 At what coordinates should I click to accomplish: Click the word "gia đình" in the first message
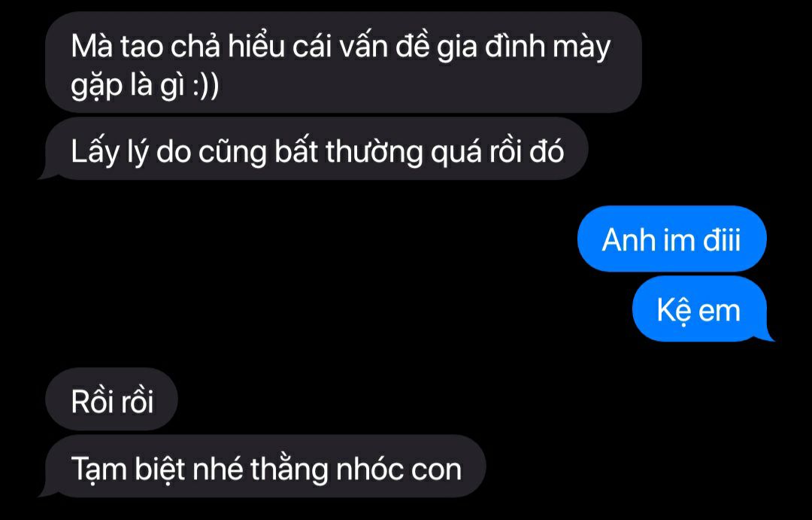pyautogui.click(x=490, y=48)
